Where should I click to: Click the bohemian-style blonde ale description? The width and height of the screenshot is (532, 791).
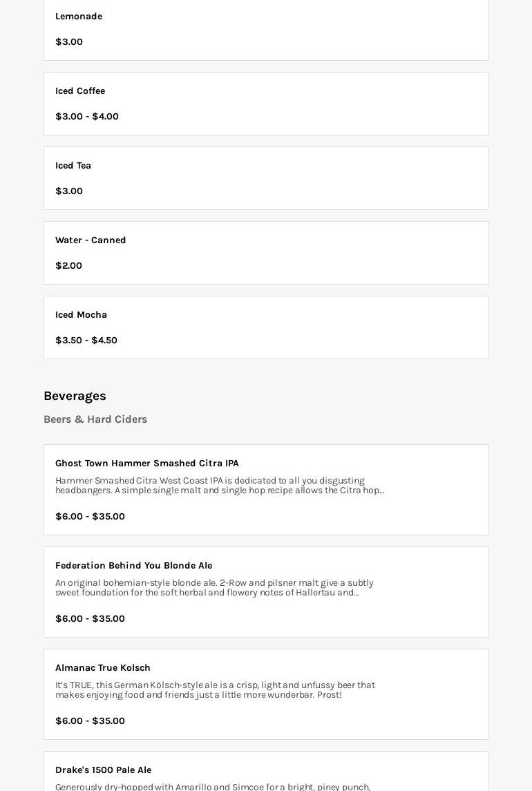click(214, 588)
